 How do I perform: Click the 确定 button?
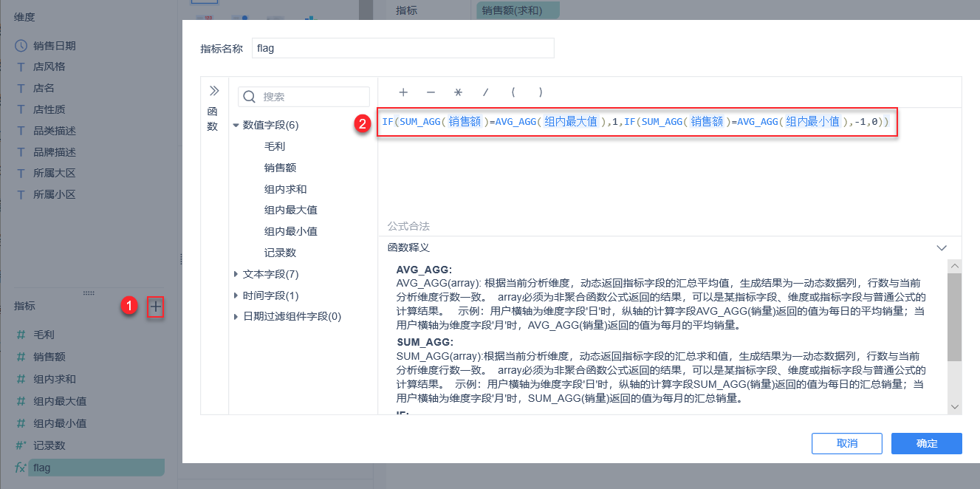[926, 443]
